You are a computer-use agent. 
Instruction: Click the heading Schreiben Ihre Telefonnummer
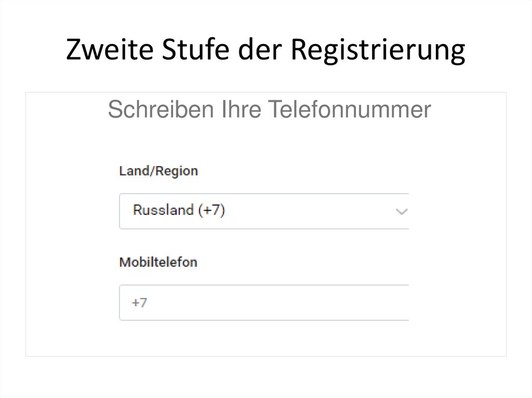tap(269, 110)
